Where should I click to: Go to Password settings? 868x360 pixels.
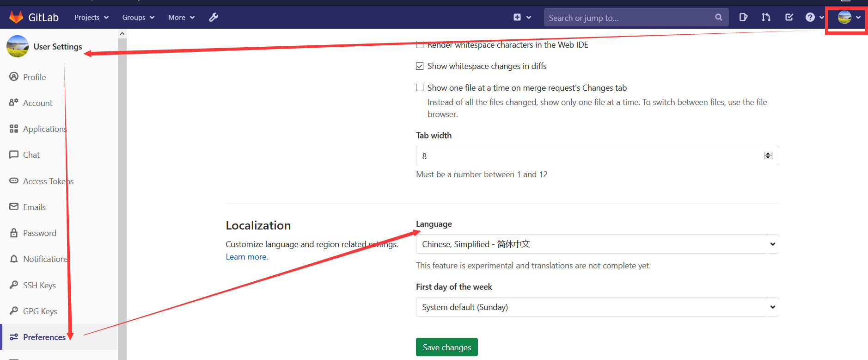coord(40,233)
